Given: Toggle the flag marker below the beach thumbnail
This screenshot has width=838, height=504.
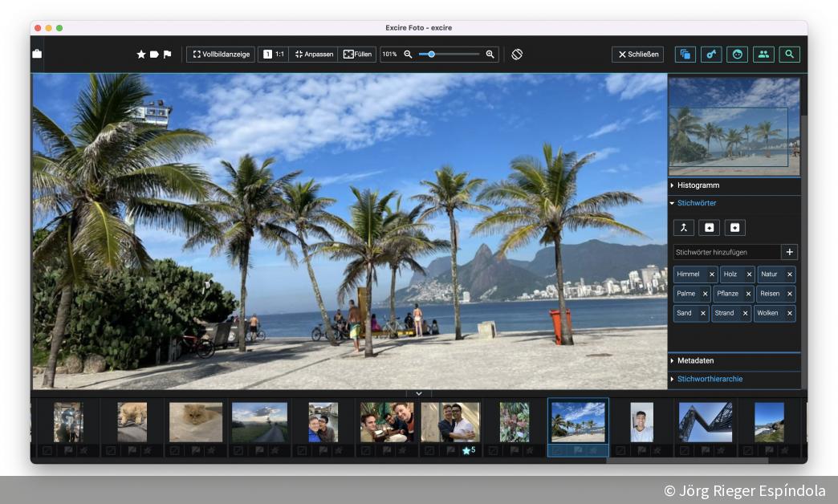Looking at the screenshot, I should point(578,450).
